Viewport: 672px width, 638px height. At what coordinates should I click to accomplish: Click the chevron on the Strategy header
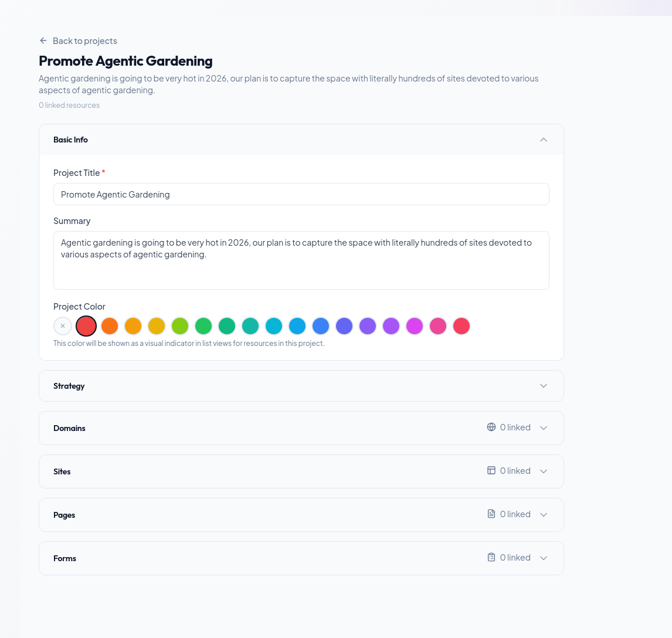(x=543, y=386)
